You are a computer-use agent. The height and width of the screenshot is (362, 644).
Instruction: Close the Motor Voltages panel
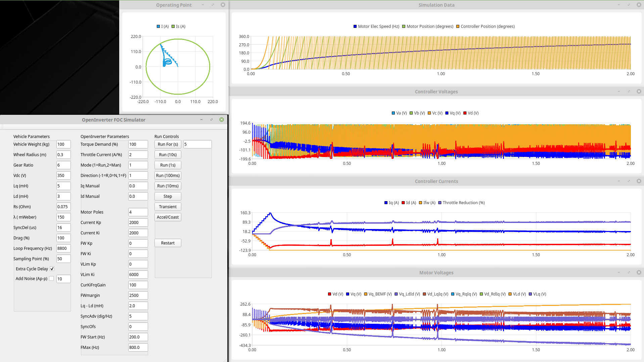pyautogui.click(x=639, y=272)
